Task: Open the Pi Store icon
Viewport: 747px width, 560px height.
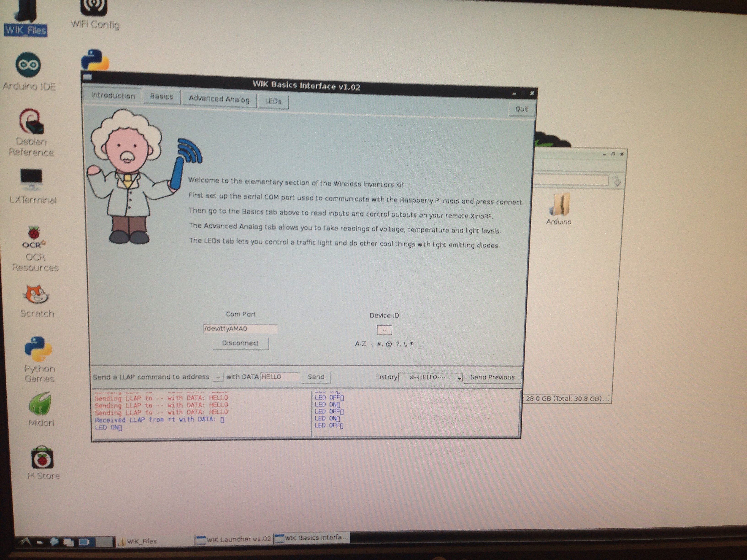Action: pos(43,458)
